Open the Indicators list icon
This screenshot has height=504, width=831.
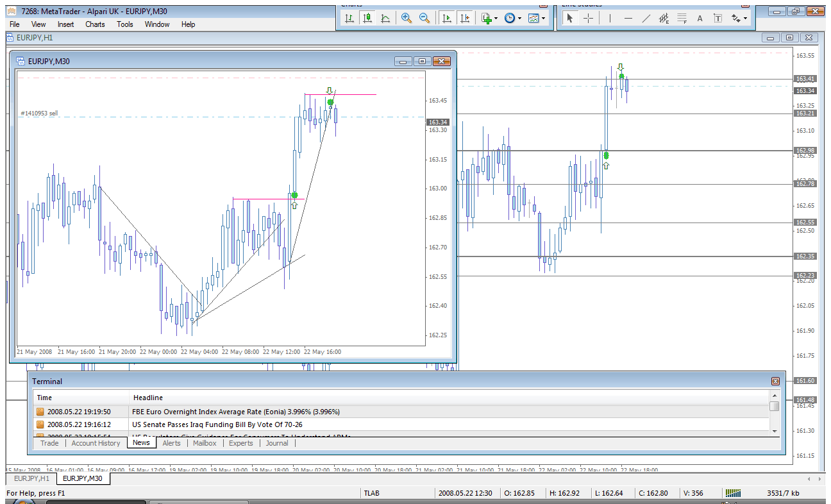[x=487, y=19]
